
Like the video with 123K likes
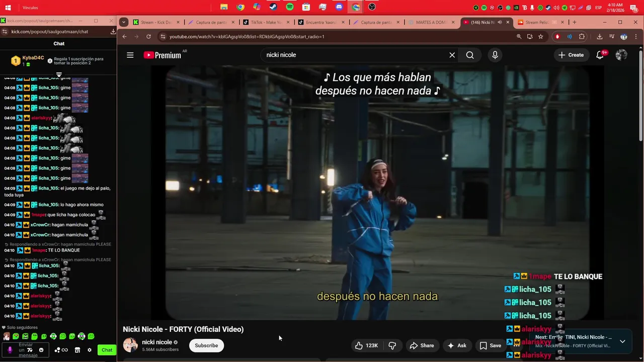point(367,345)
